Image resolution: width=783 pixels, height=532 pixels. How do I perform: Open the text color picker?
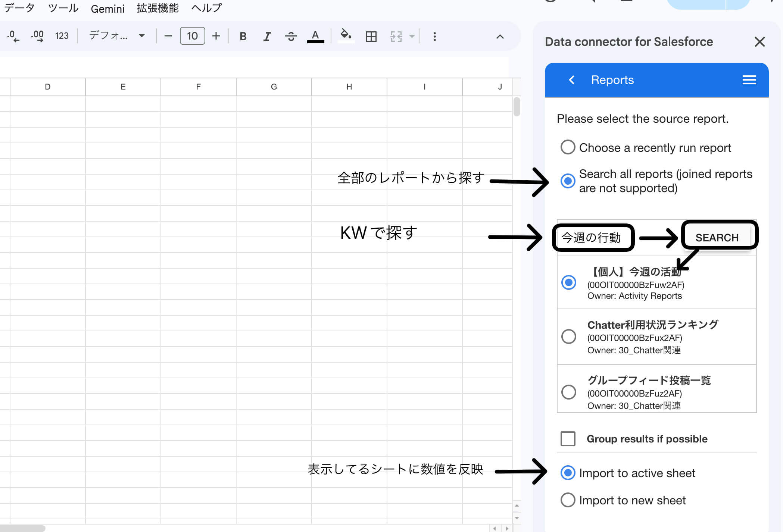(315, 36)
